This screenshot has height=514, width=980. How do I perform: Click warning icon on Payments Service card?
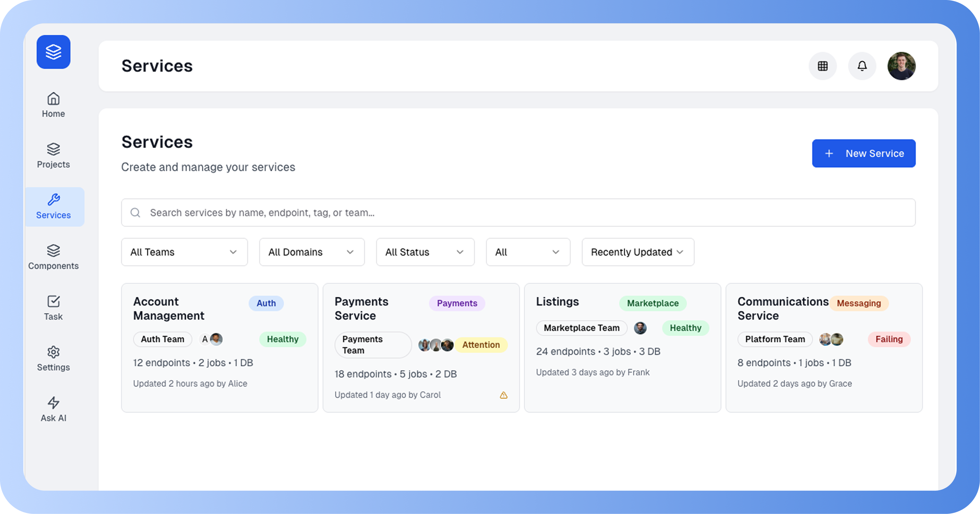503,395
